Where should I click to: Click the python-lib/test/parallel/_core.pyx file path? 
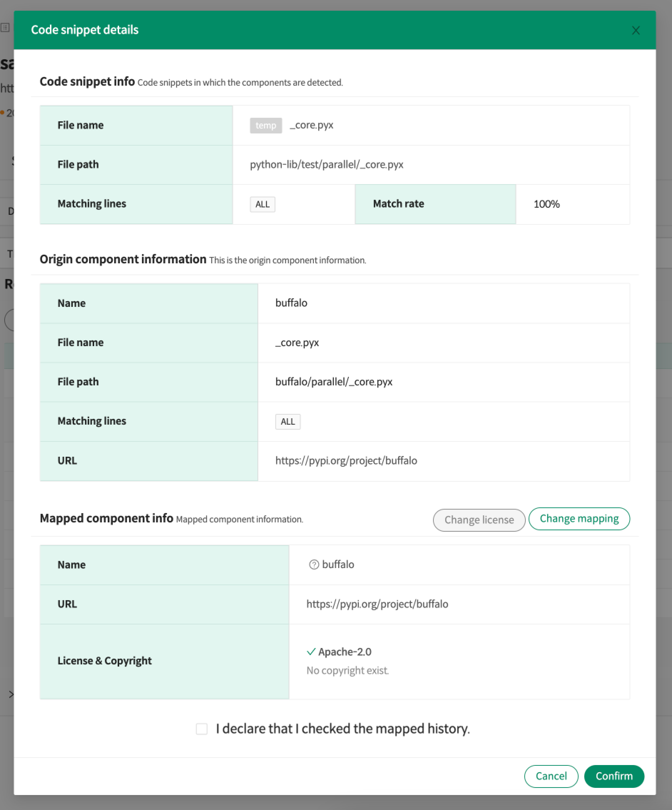(326, 165)
